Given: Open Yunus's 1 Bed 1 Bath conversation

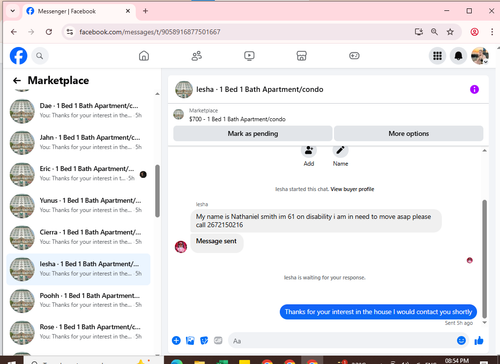Looking at the screenshot, I should pyautogui.click(x=79, y=205).
